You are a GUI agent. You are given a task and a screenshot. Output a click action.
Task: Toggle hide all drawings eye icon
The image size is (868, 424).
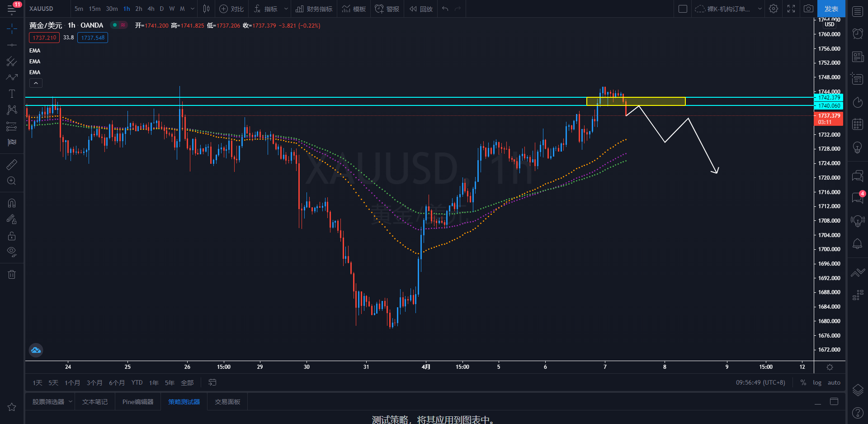[x=12, y=252]
